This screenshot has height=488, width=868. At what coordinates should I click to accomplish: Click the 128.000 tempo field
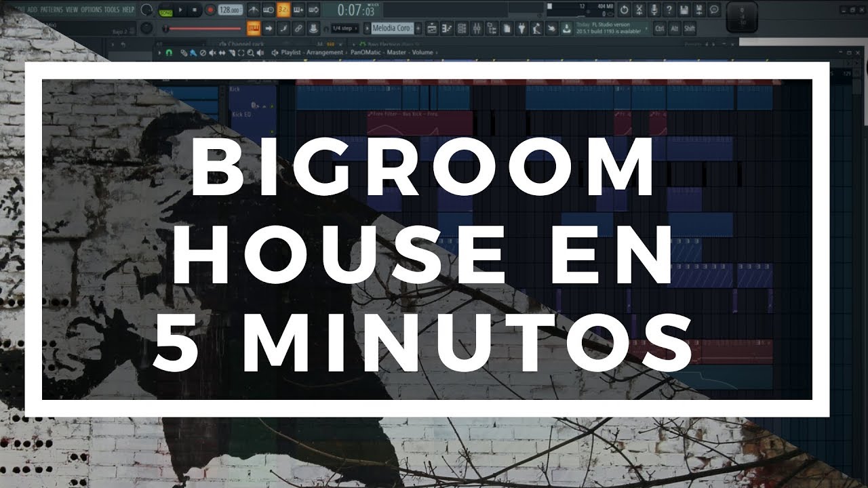231,10
